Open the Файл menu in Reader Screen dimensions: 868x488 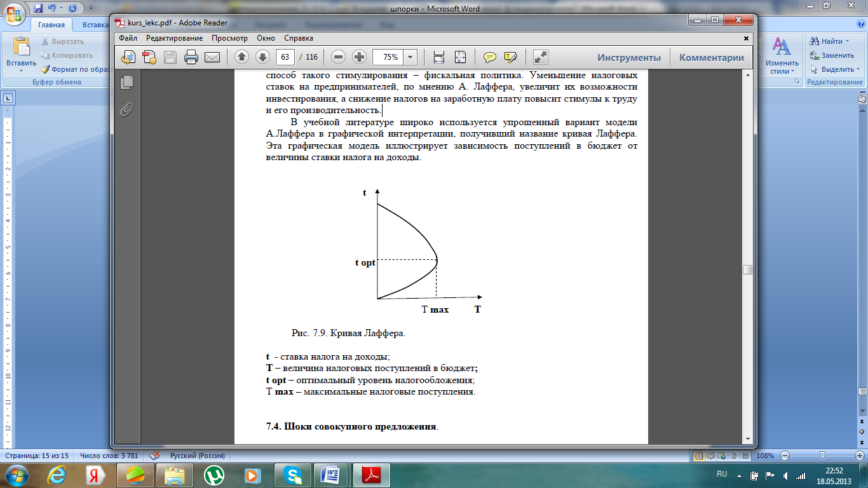pos(128,38)
